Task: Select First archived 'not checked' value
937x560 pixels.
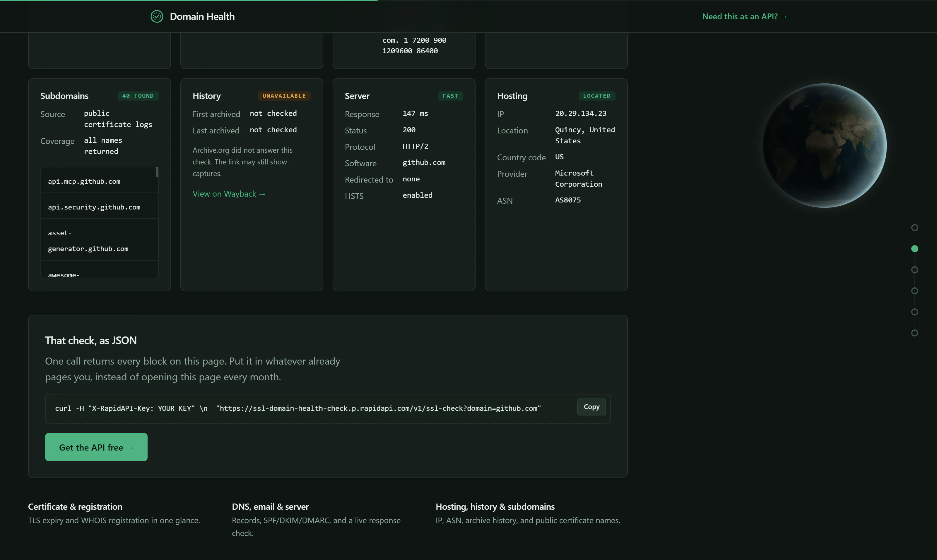Action: [273, 113]
